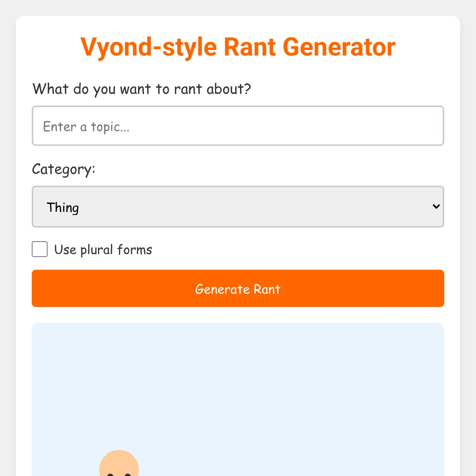
Task: Click the character's right eye
Action: click(x=127, y=474)
